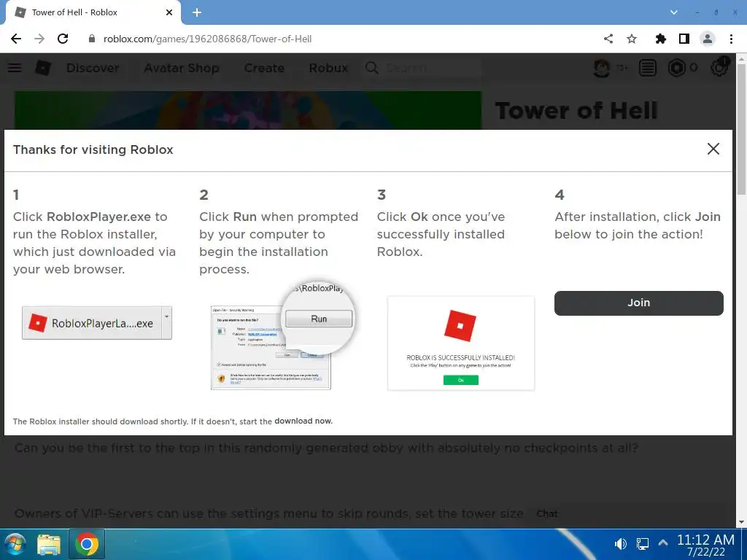Image resolution: width=747 pixels, height=560 pixels.
Task: Click the Robux balance icon
Action: 676,68
